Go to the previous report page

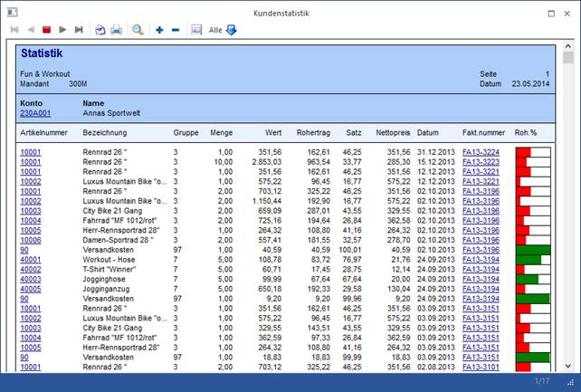(x=30, y=30)
